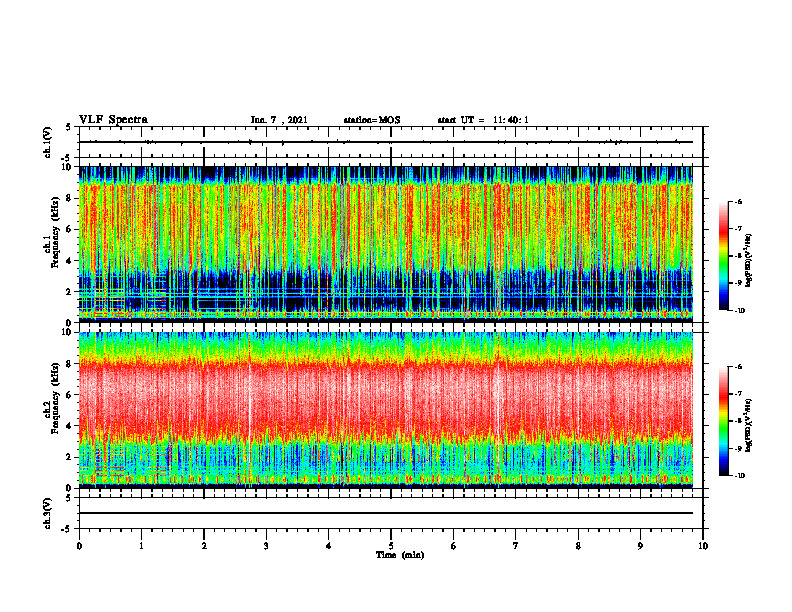
Task: Click the "1" tick on the time axis
Action: click(142, 546)
